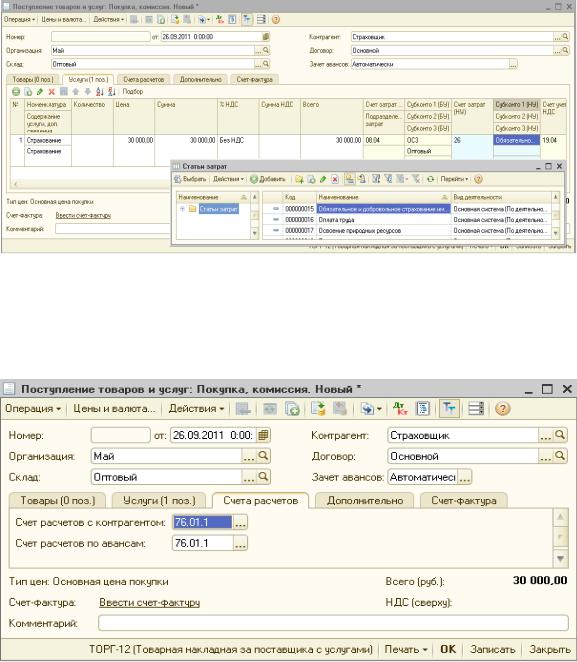Screen dimensions: 577x662
Task: Click green refresh icon in Статьи затрат
Action: click(x=430, y=179)
